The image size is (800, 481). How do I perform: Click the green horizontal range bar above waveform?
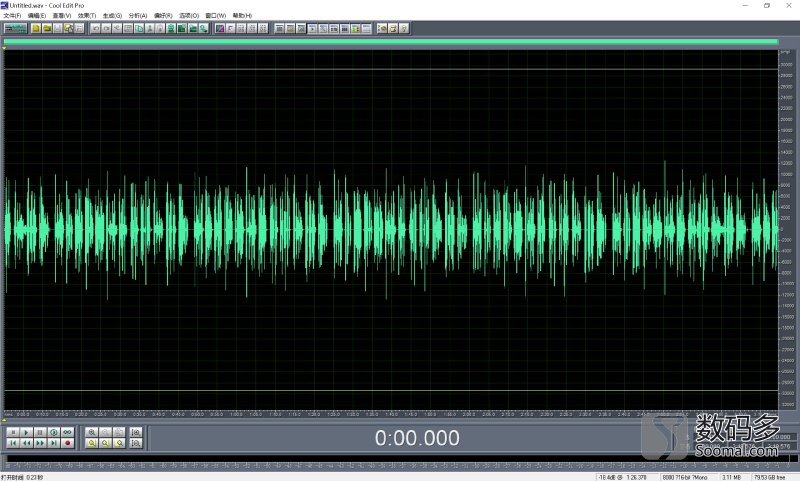coord(390,42)
